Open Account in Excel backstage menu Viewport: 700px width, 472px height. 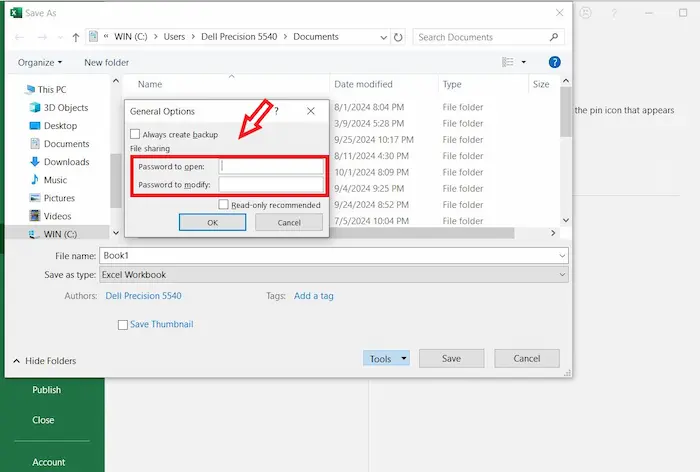click(x=48, y=462)
